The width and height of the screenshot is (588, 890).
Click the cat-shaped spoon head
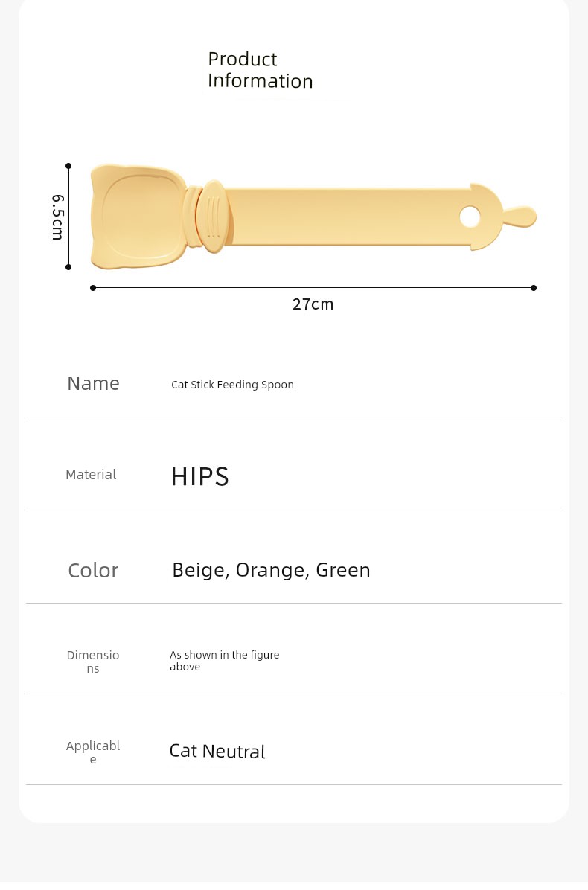(138, 217)
